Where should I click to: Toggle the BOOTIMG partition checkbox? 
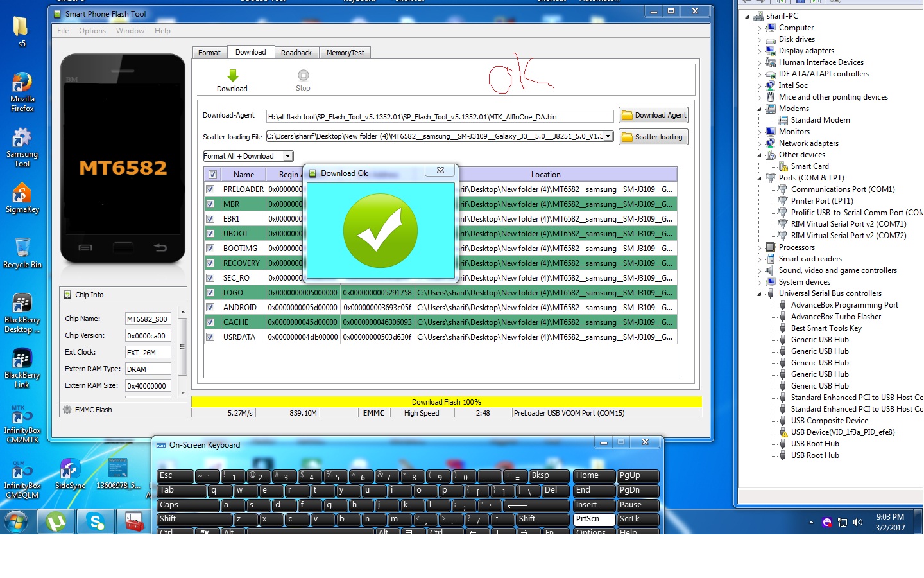210,249
